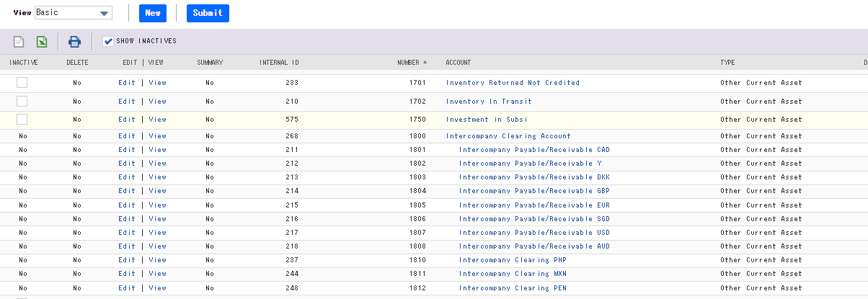Click the New button
The height and width of the screenshot is (299, 868).
click(152, 13)
